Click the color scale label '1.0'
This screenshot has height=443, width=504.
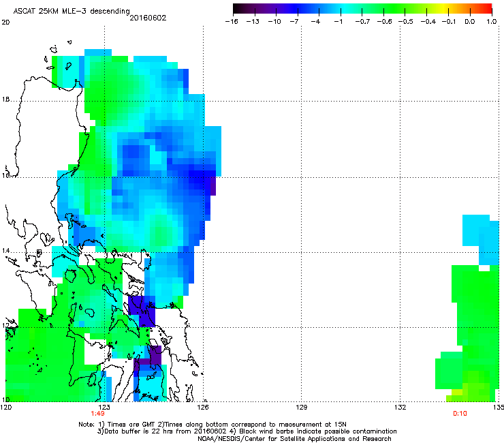492,22
